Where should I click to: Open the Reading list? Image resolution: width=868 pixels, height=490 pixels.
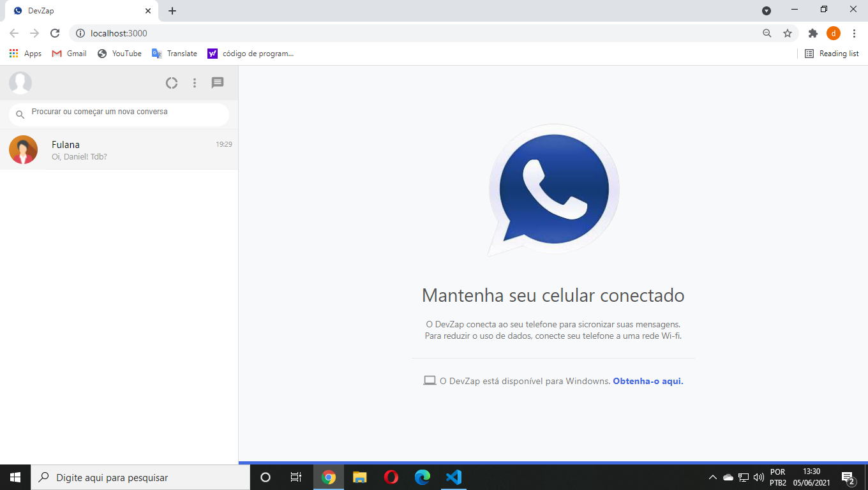tap(832, 54)
